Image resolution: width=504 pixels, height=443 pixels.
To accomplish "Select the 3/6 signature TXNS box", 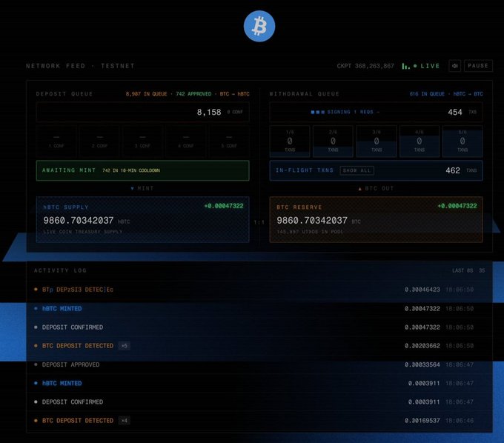I will click(x=377, y=141).
